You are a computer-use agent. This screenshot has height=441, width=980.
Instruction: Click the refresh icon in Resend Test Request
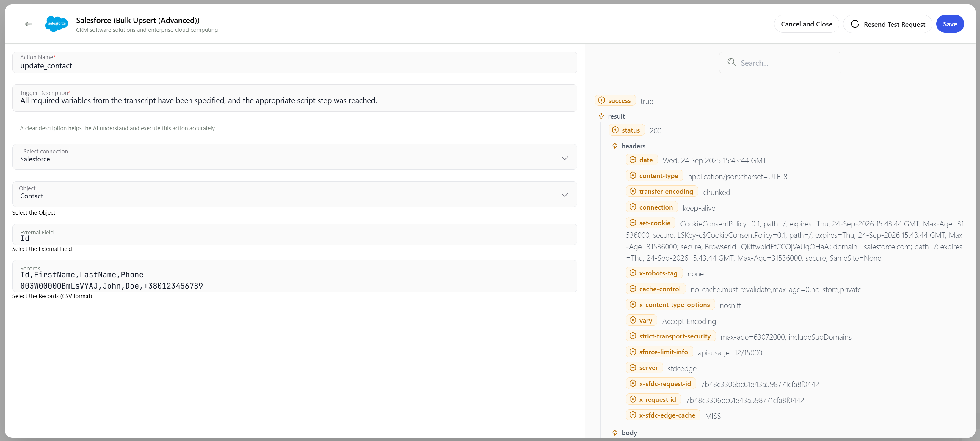coord(854,24)
